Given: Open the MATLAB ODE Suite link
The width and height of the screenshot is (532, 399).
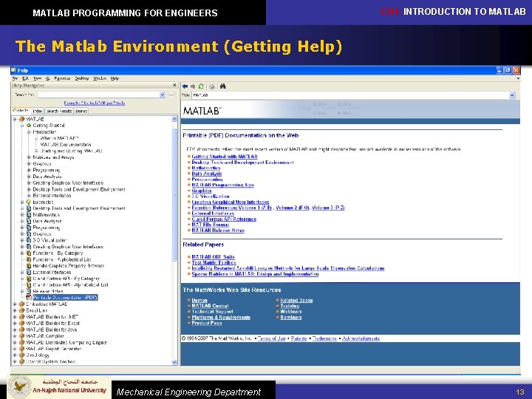Looking at the screenshot, I should (213, 257).
